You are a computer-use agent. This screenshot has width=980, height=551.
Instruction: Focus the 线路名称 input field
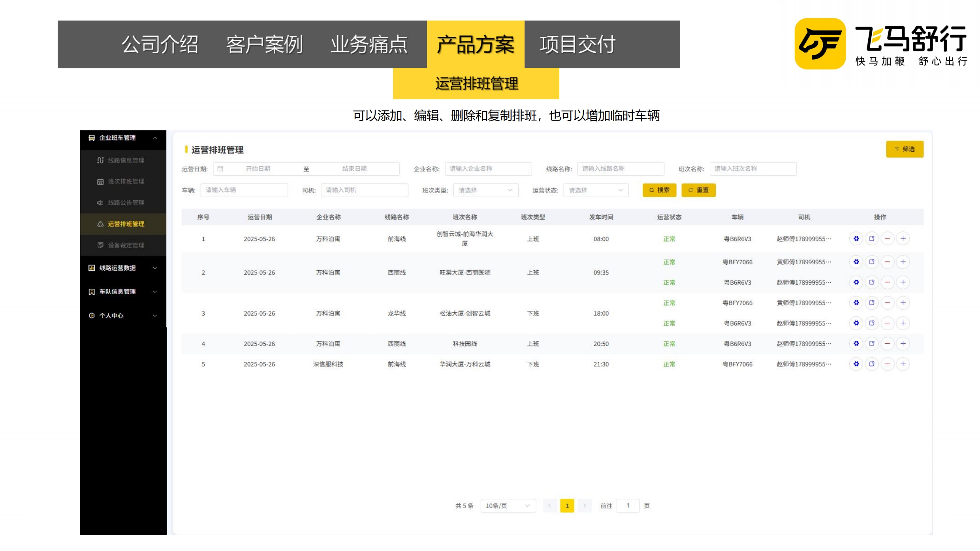click(621, 169)
